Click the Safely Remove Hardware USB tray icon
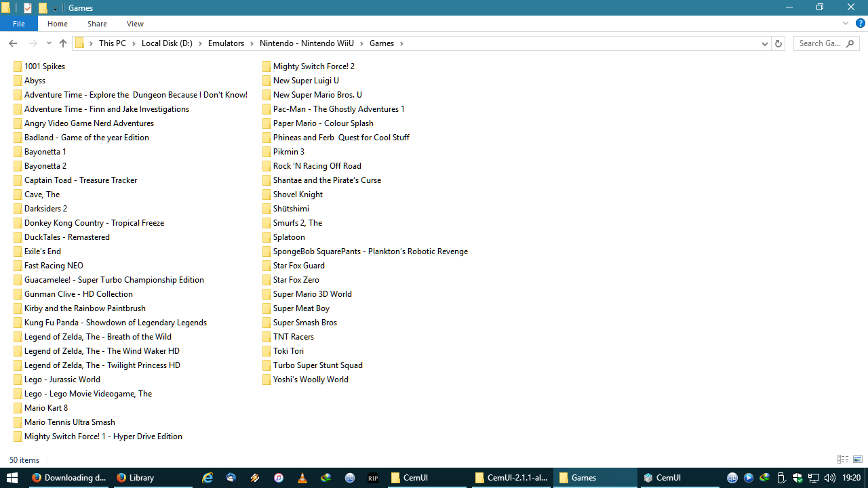 781,478
